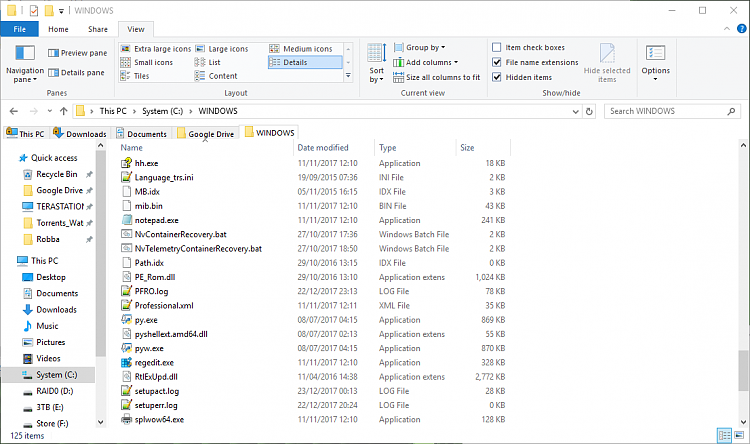Screen dimensions: 750x444
Task: Select the setupact.log file icon
Action: point(126,391)
